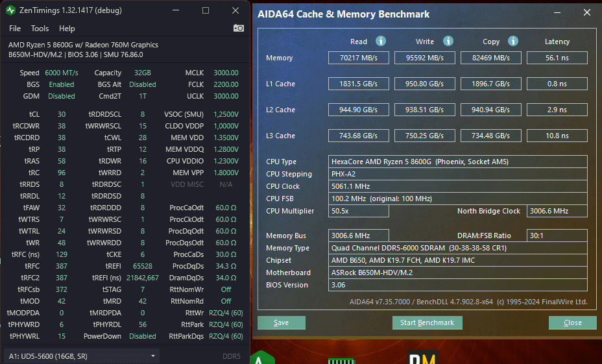This screenshot has height=364, width=602.
Task: Open the Help menu in ZenTimings
Action: pos(67,29)
